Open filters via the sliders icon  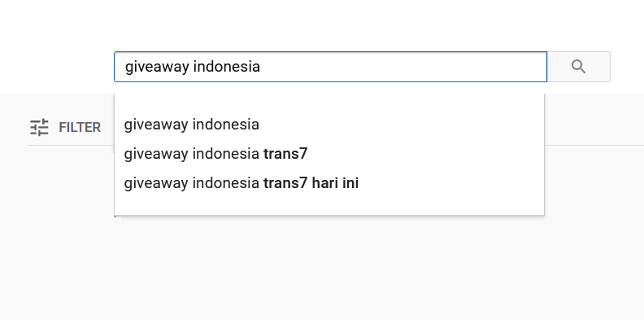[39, 128]
